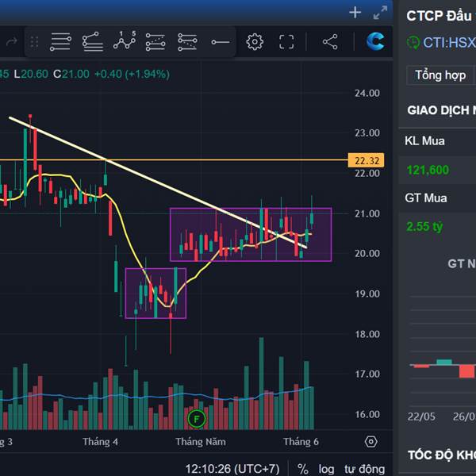Screen dimensions: 476x476
Task: Click the 12:10:26 (UTC+7) clock
Action: [232, 469]
